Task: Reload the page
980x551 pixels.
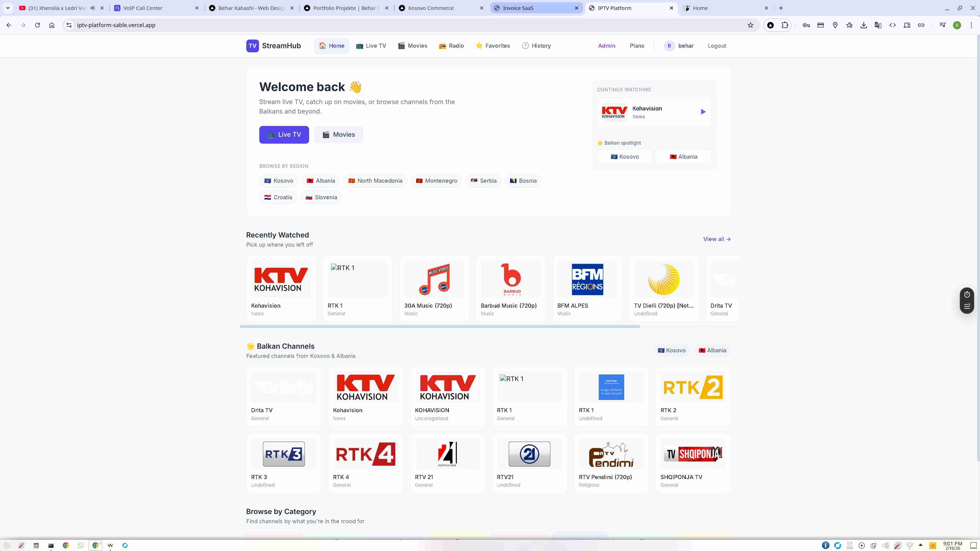Action: pos(37,25)
